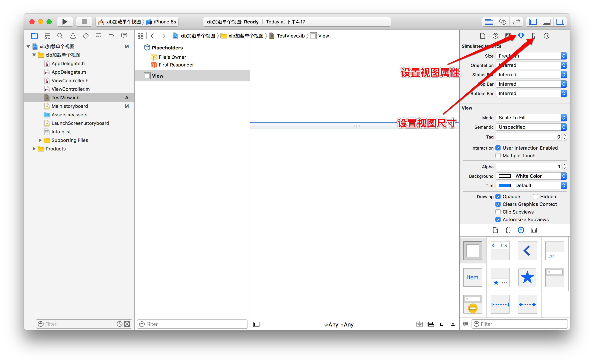The height and width of the screenshot is (364, 594).
Task: Open the Breakpoint navigator
Action: point(111,36)
